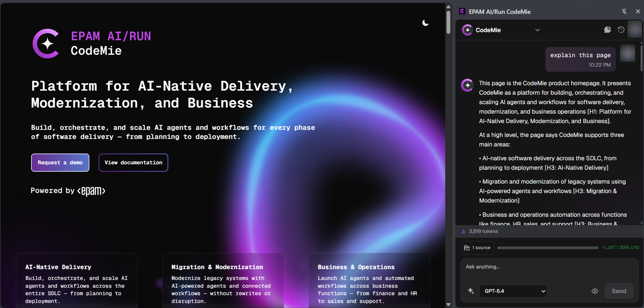Click the epam logo next to Powered by
Viewport: 644px width, 308px height.
click(91, 191)
